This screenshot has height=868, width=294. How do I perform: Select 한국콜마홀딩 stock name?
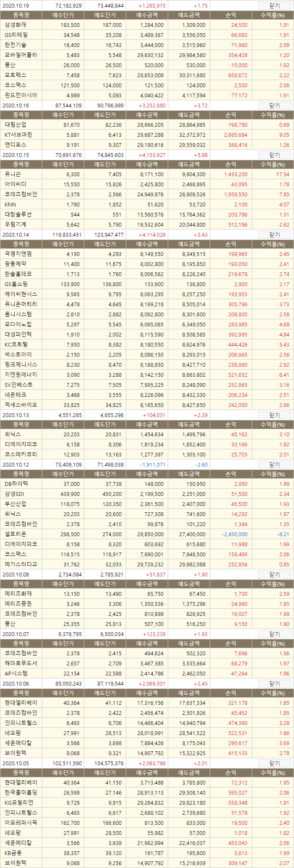tap(21, 792)
